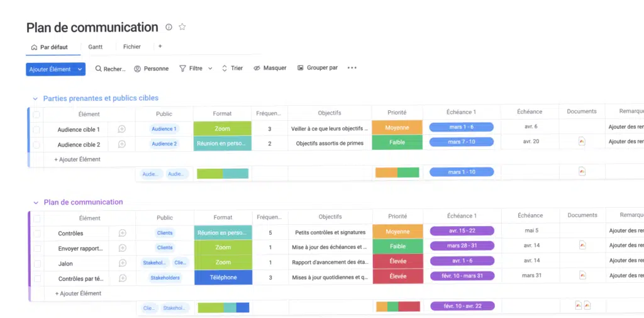This screenshot has width=644, height=318.
Task: Collapse the Plan de communication group
Action: 35,203
